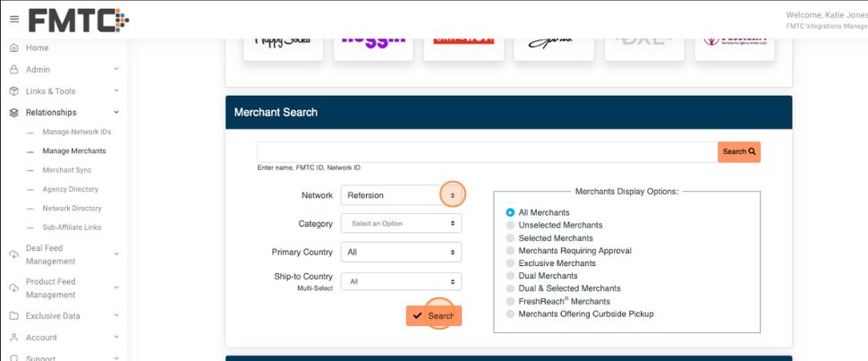Open the Category dropdown

(x=401, y=223)
